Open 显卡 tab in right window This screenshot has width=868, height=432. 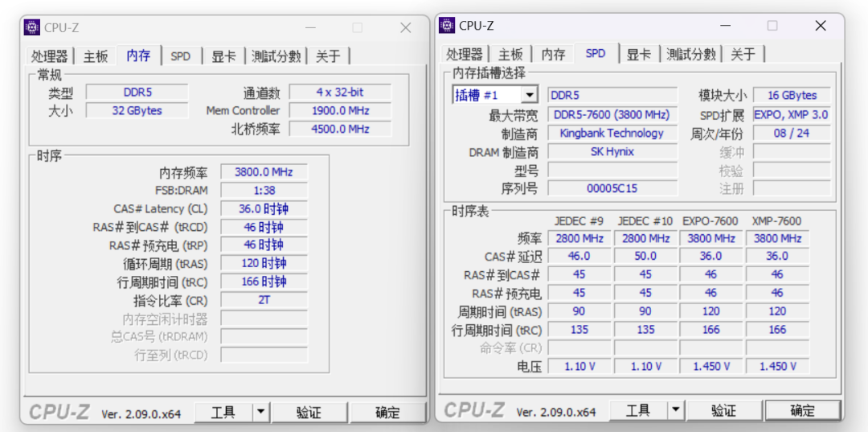pos(639,54)
